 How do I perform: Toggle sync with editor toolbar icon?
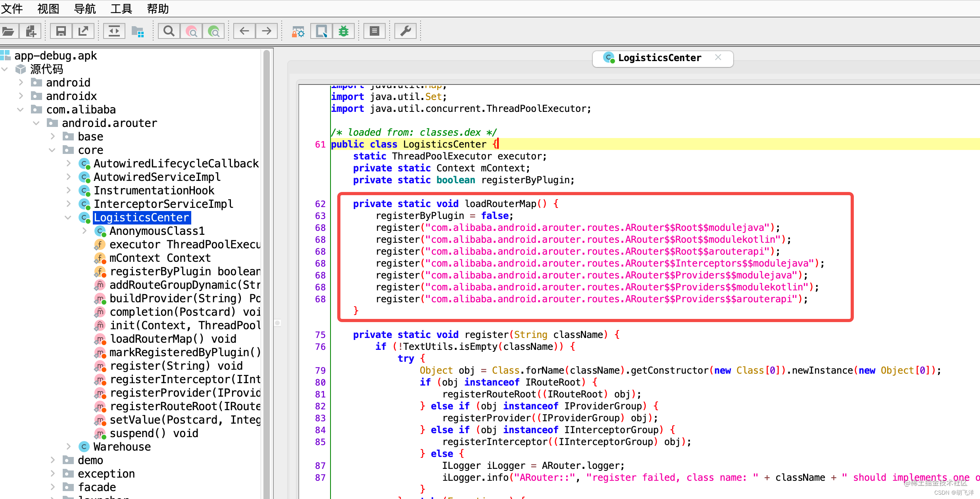point(114,31)
